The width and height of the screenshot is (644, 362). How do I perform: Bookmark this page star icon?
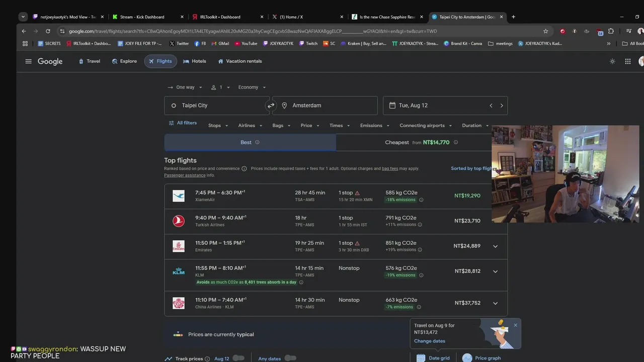click(545, 31)
